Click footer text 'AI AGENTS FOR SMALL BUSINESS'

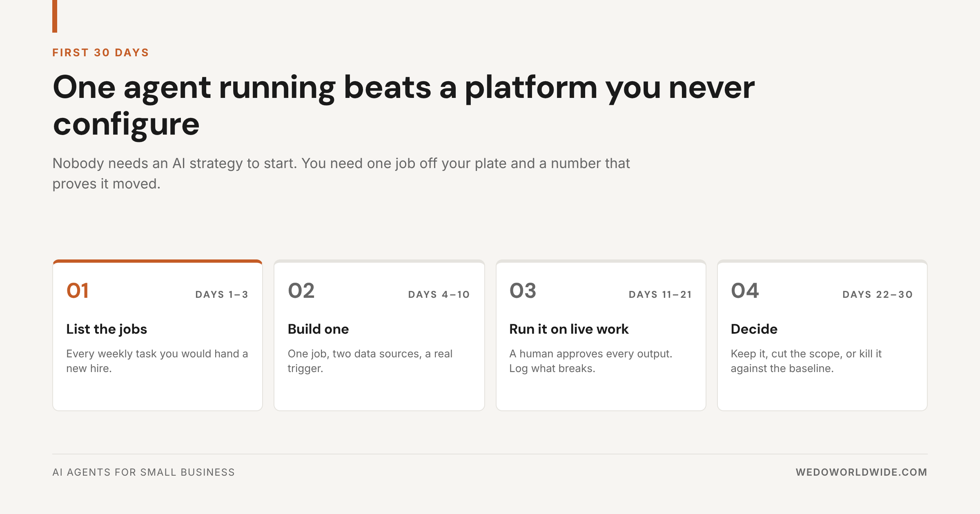[x=144, y=472]
